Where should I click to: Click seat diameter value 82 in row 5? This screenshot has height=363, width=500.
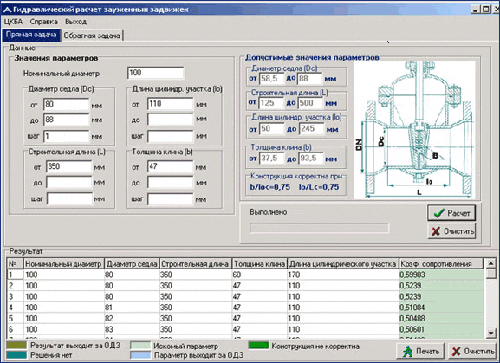pos(132,318)
